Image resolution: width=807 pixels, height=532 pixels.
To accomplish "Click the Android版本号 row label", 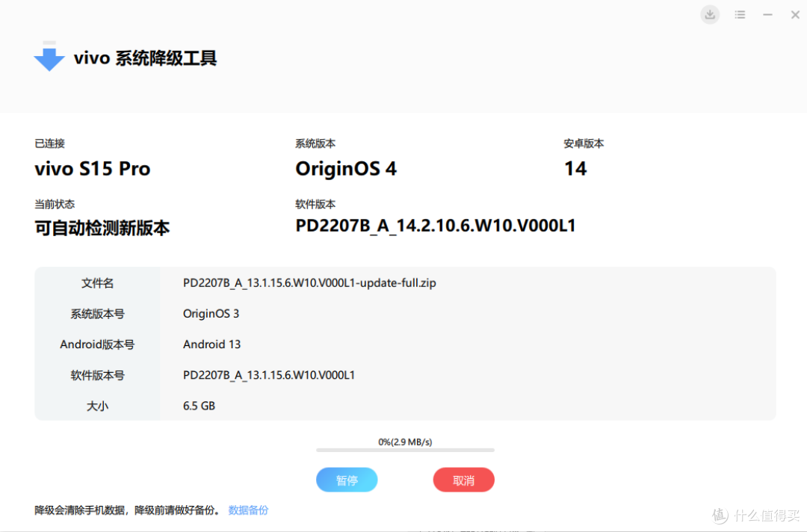I will pyautogui.click(x=97, y=344).
